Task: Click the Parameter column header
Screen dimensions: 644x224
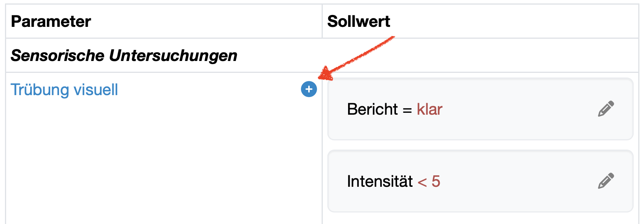Action: 51,21
